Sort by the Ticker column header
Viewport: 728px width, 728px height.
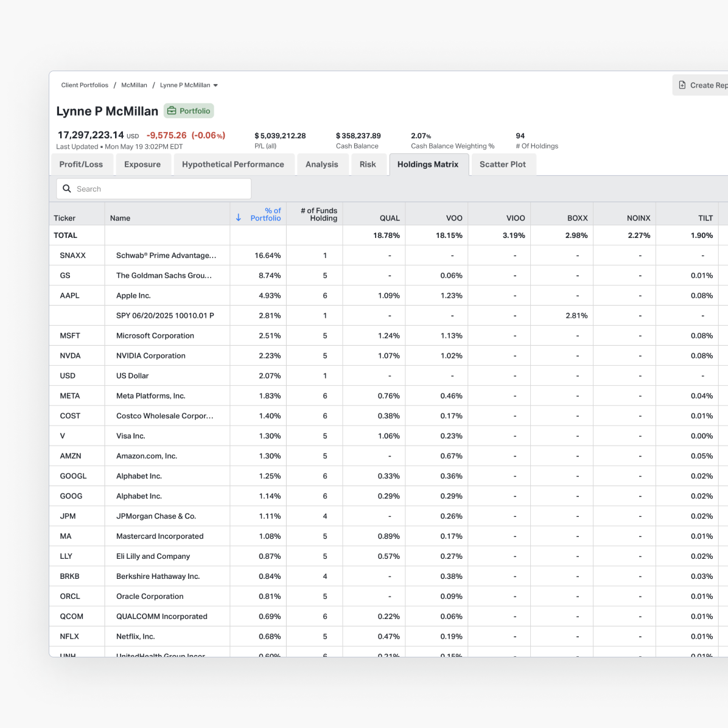pyautogui.click(x=65, y=218)
